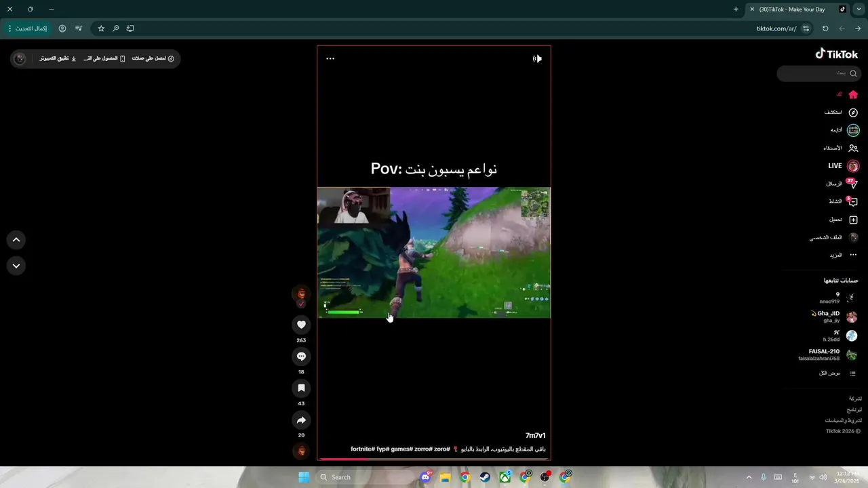This screenshot has width=868, height=488.
Task: Open the Explore compass icon
Action: (853, 113)
